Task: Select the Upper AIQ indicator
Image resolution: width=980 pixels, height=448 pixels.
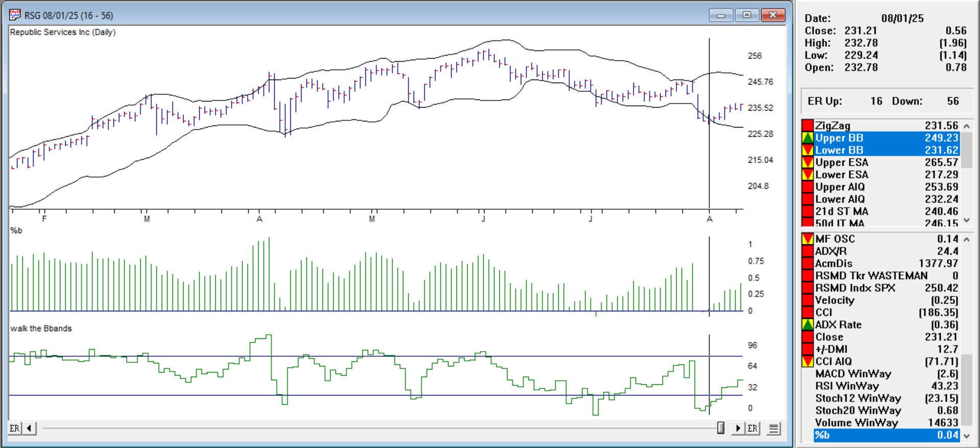Action: pos(886,187)
